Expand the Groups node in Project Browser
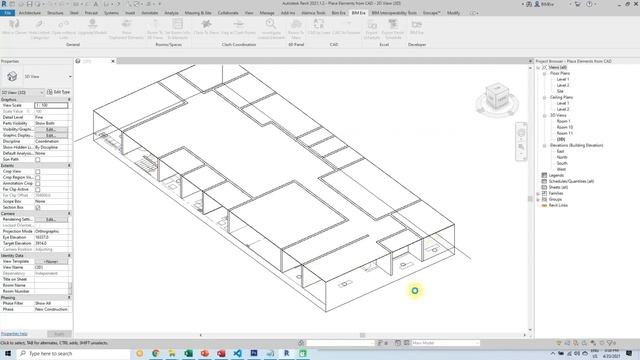The width and height of the screenshot is (640, 360). pyautogui.click(x=538, y=200)
